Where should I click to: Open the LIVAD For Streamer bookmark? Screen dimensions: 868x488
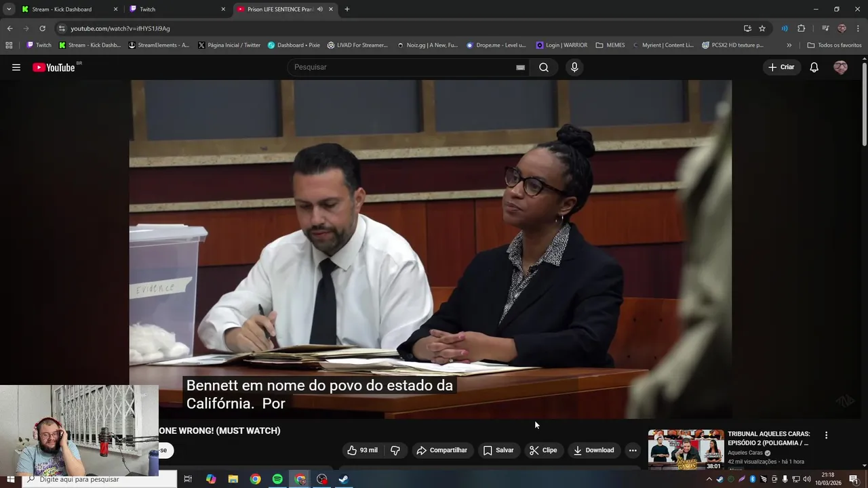(357, 45)
